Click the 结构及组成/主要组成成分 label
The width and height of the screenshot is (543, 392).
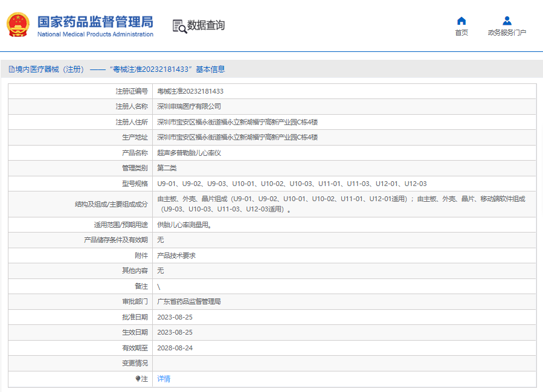[111, 204]
